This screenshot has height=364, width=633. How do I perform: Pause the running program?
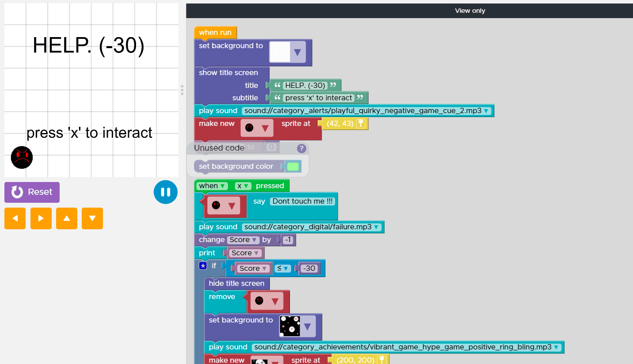pos(166,192)
